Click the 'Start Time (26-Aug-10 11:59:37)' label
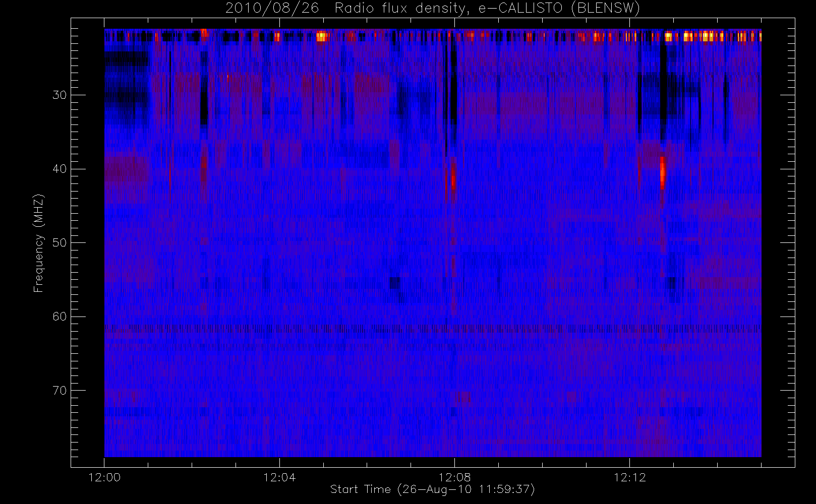Image resolution: width=816 pixels, height=504 pixels. click(432, 489)
